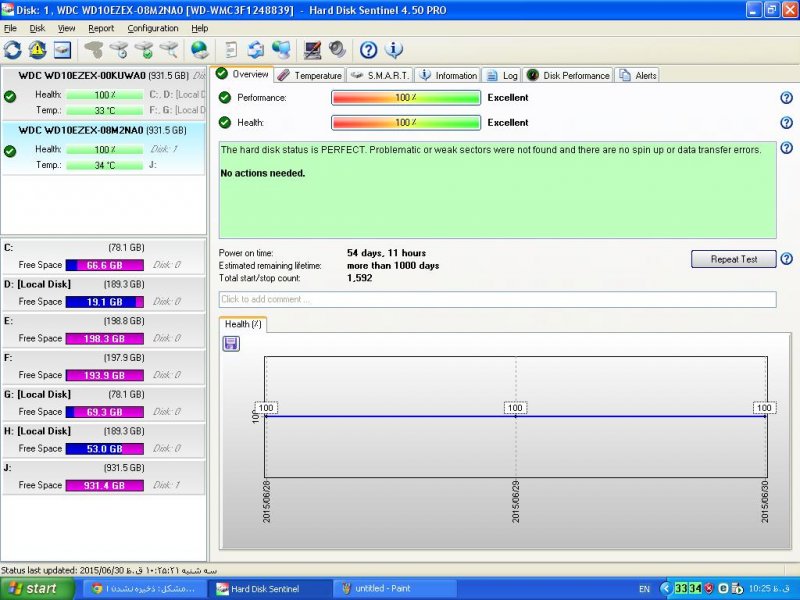Click the help icon on the Health row
800x600 pixels.
(786, 122)
